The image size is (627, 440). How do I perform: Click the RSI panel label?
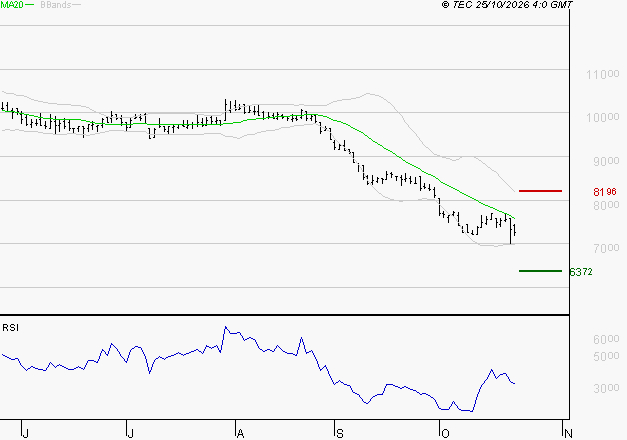[x=10, y=328]
